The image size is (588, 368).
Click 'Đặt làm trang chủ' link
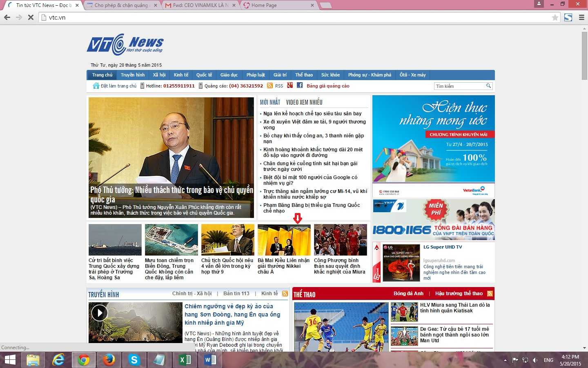(118, 86)
